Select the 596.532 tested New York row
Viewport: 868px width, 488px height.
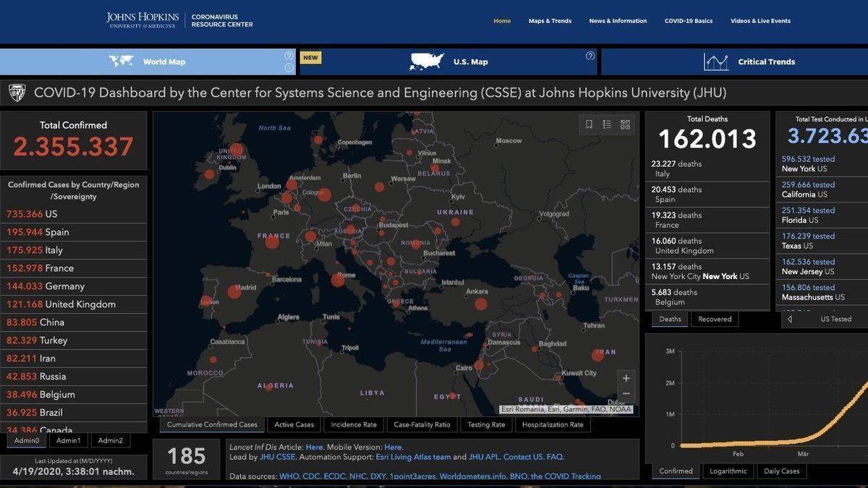822,163
